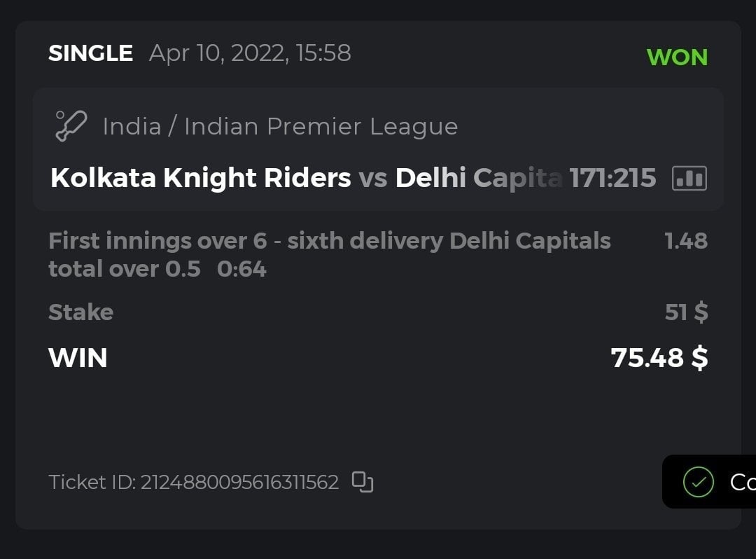Click the Stake label
The height and width of the screenshot is (559, 756).
tap(80, 312)
